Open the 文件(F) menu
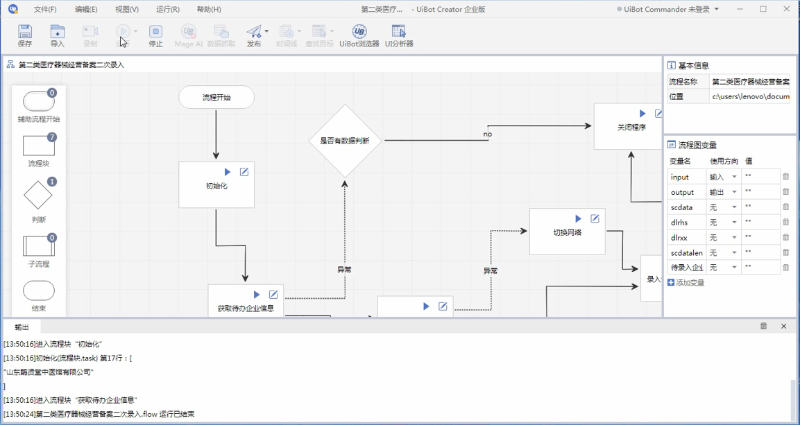Screen dimensions: 800x425 [x=45, y=9]
